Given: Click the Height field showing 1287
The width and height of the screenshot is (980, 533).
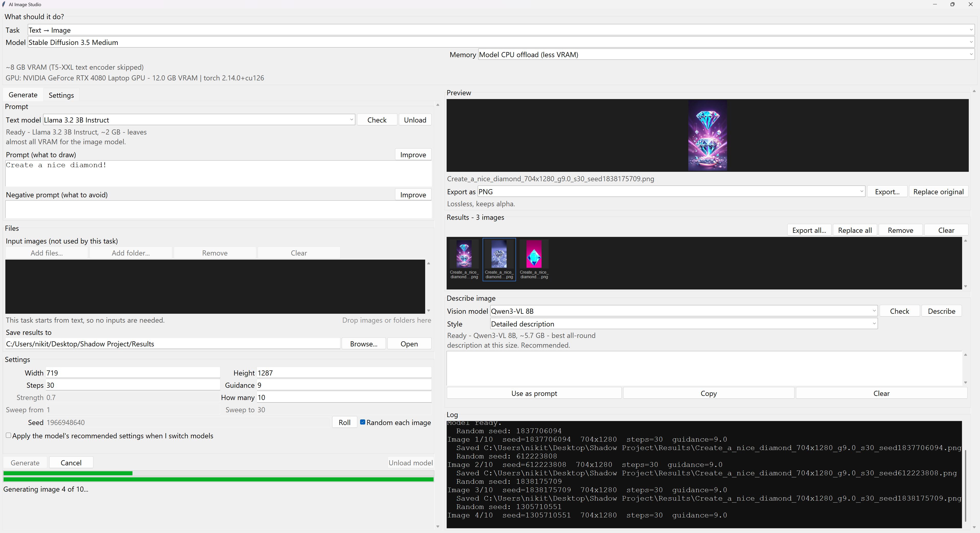Looking at the screenshot, I should [344, 373].
